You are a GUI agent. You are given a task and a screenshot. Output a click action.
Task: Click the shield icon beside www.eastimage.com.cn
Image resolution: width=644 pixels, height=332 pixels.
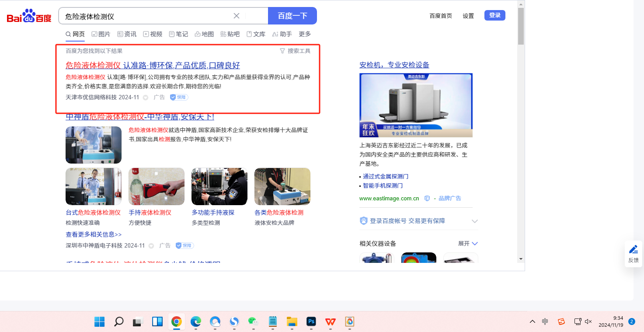[x=427, y=199]
